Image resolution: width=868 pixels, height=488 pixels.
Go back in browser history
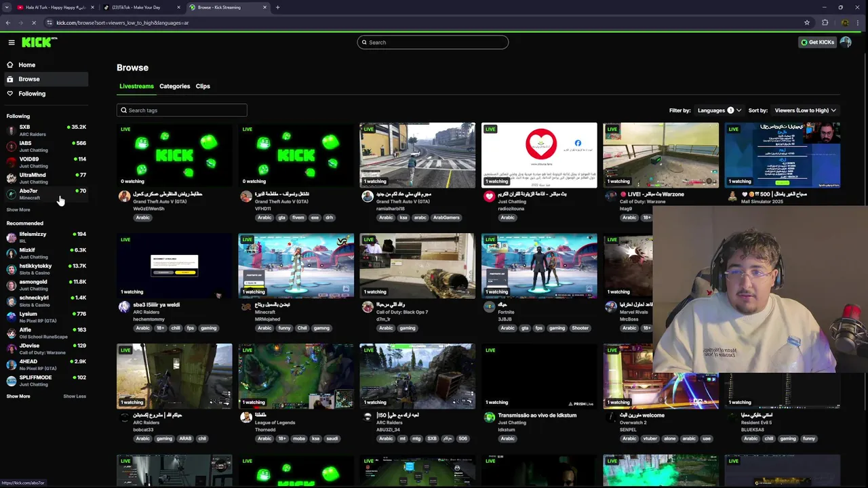(7, 23)
